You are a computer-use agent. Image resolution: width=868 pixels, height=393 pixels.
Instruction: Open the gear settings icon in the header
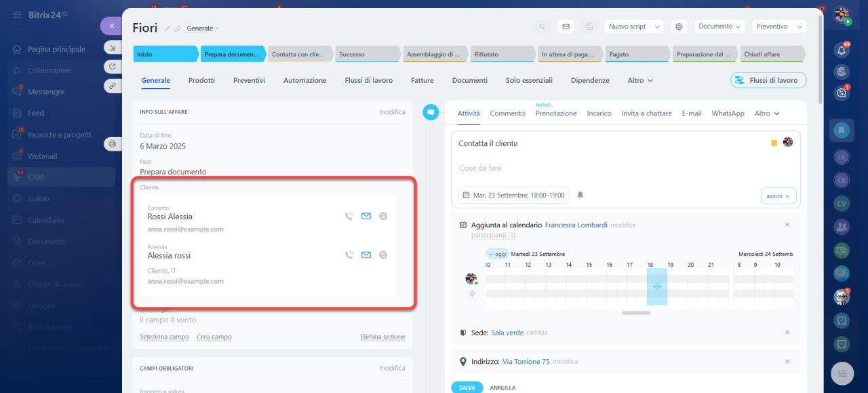679,26
